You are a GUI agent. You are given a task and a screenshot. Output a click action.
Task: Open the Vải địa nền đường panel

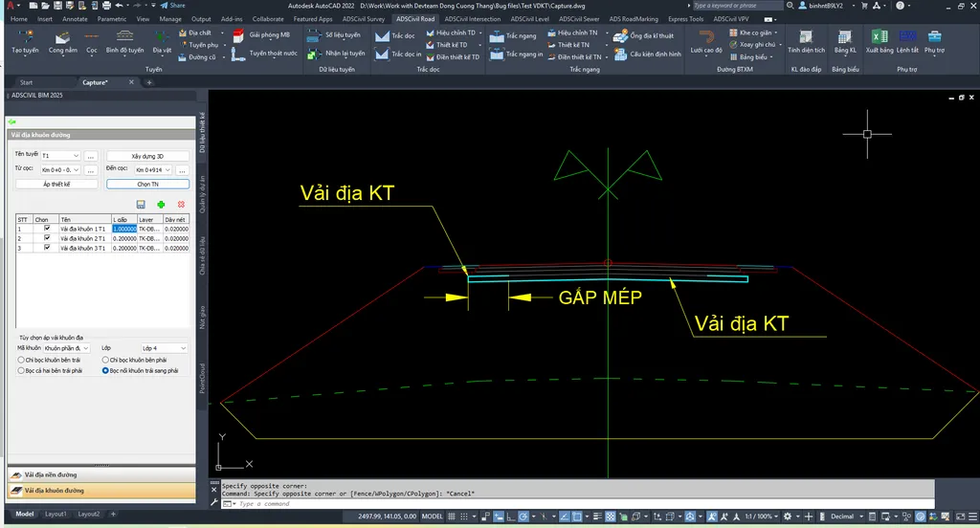click(x=101, y=474)
